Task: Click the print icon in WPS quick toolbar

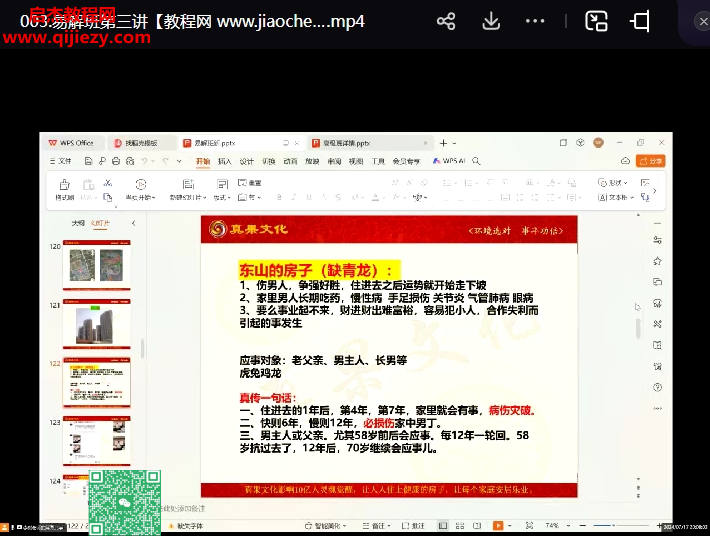Action: click(x=116, y=161)
